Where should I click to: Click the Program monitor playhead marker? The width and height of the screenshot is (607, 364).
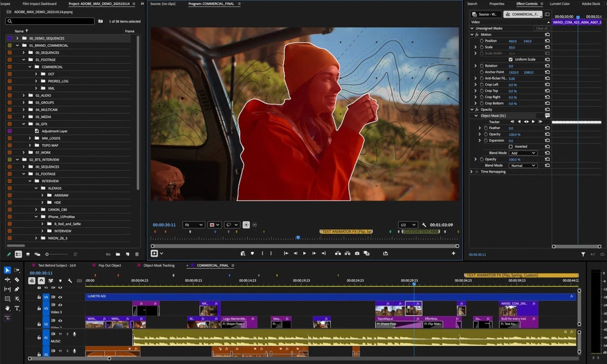(x=298, y=238)
